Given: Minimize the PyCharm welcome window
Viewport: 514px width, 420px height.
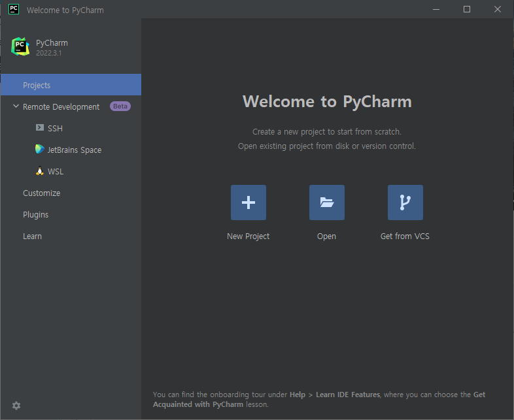Looking at the screenshot, I should click(436, 9).
